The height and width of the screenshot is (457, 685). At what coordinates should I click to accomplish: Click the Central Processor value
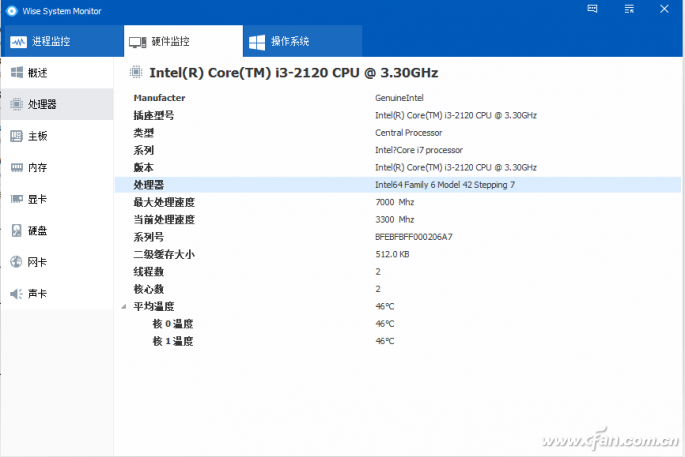(408, 133)
